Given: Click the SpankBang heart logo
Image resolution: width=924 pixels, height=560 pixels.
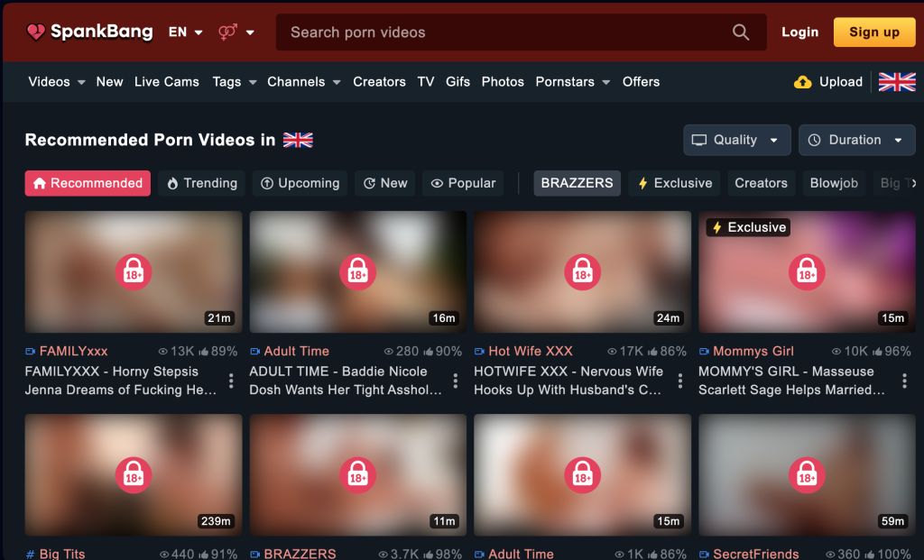Looking at the screenshot, I should [35, 32].
